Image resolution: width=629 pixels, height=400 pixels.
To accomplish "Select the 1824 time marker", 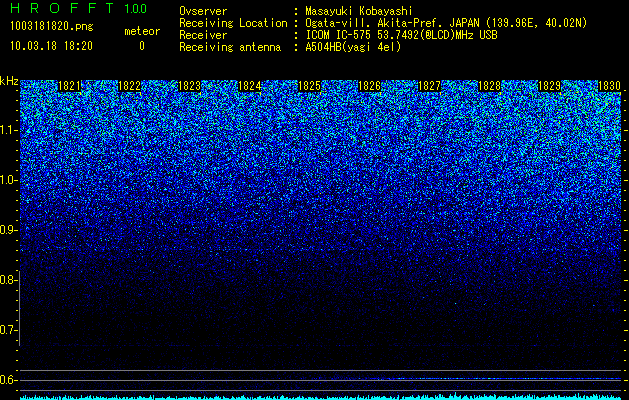I will [x=250, y=86].
